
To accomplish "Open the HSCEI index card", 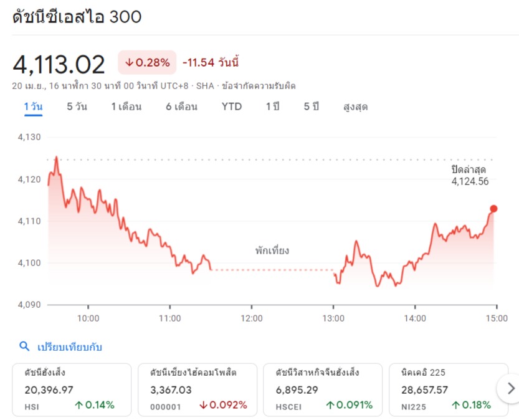I will [323, 389].
